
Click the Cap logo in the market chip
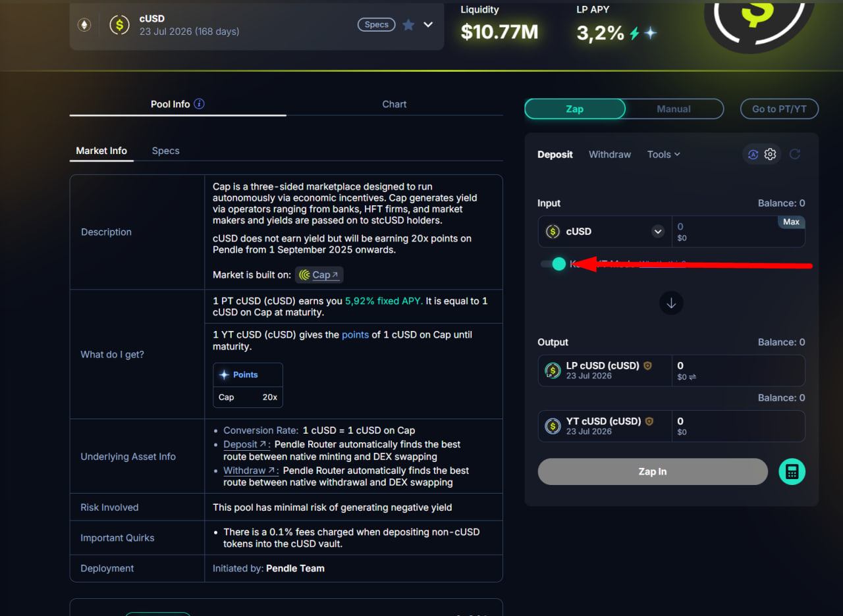pyautogui.click(x=304, y=275)
